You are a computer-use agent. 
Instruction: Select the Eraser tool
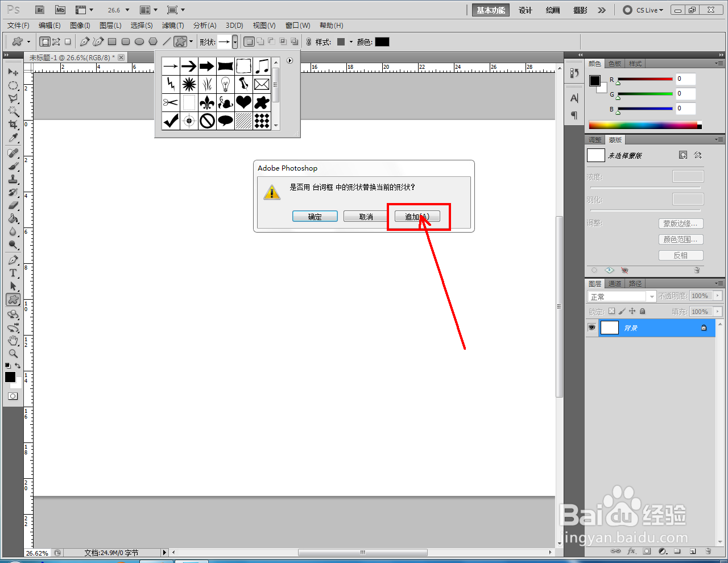(13, 205)
